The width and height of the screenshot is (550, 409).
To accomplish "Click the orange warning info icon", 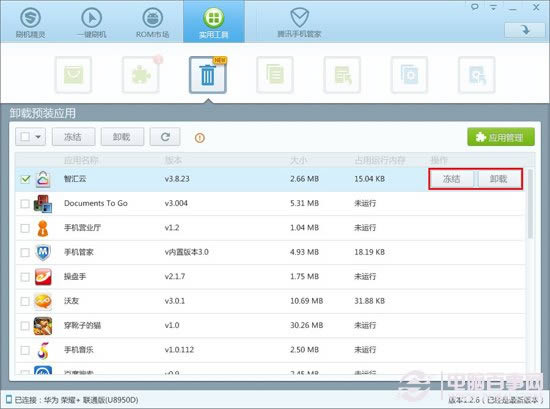I will (x=200, y=138).
